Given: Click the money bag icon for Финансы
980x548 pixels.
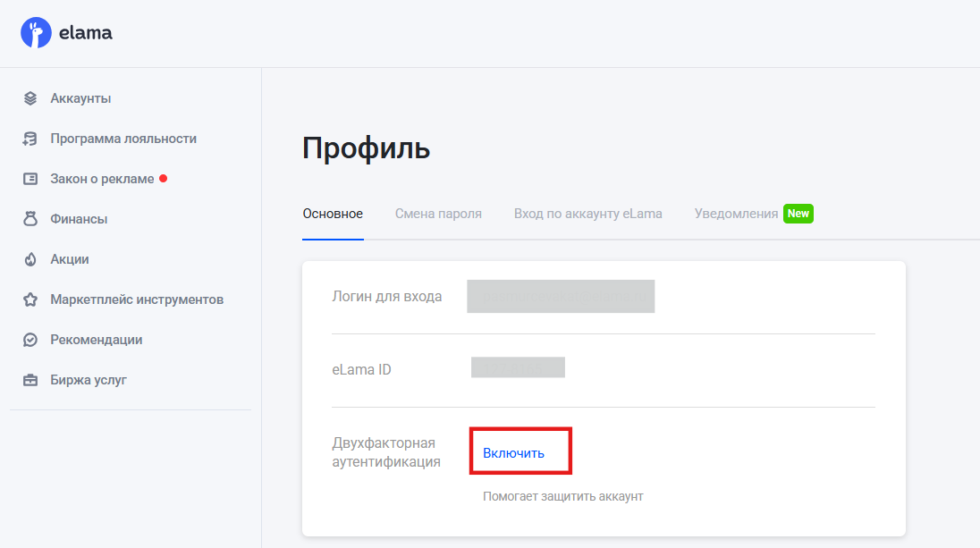Looking at the screenshot, I should click(30, 219).
